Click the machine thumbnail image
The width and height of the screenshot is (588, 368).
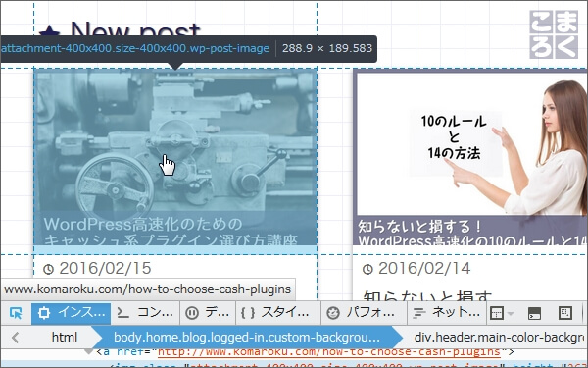click(175, 157)
